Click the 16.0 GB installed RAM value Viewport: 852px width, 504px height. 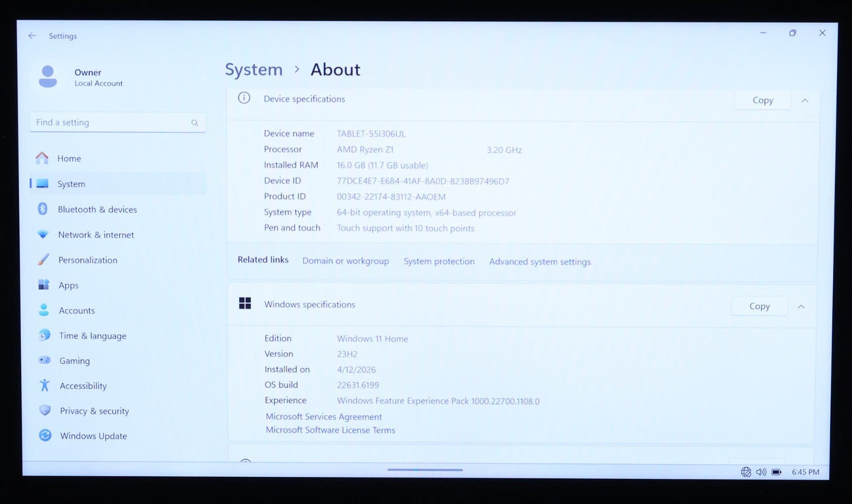(x=382, y=166)
